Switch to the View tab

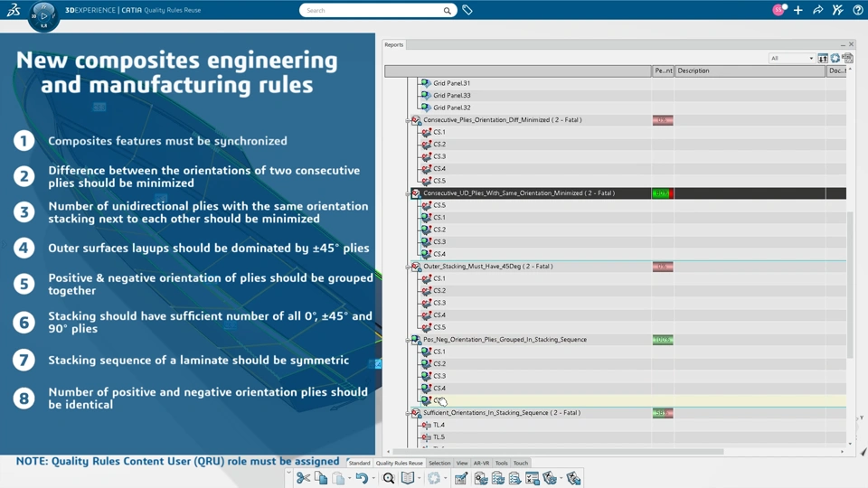pos(462,463)
